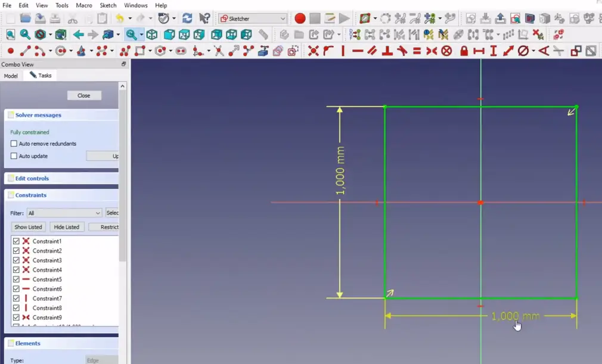Open the Sketch menu
This screenshot has height=364, width=602.
[x=108, y=5]
